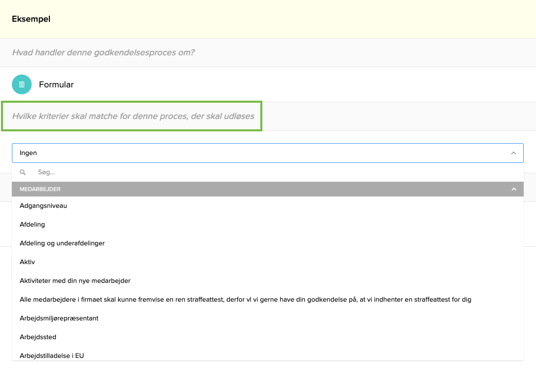Click the magnifying glass search icon
536x392 pixels.
[x=23, y=172]
